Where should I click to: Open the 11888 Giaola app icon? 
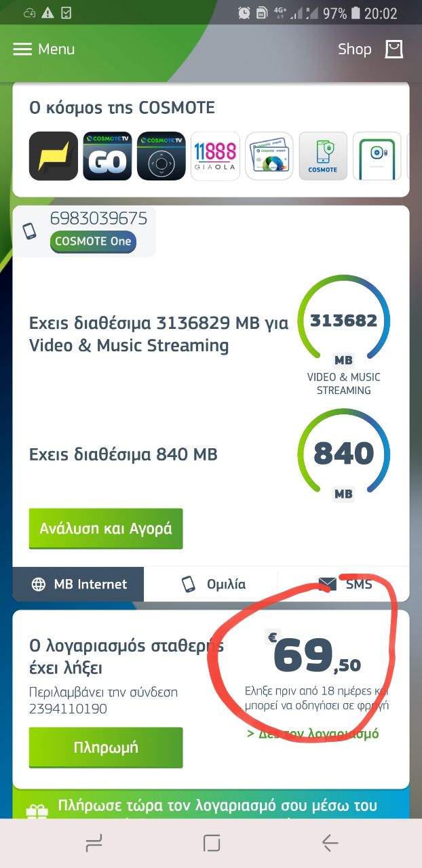tap(215, 156)
